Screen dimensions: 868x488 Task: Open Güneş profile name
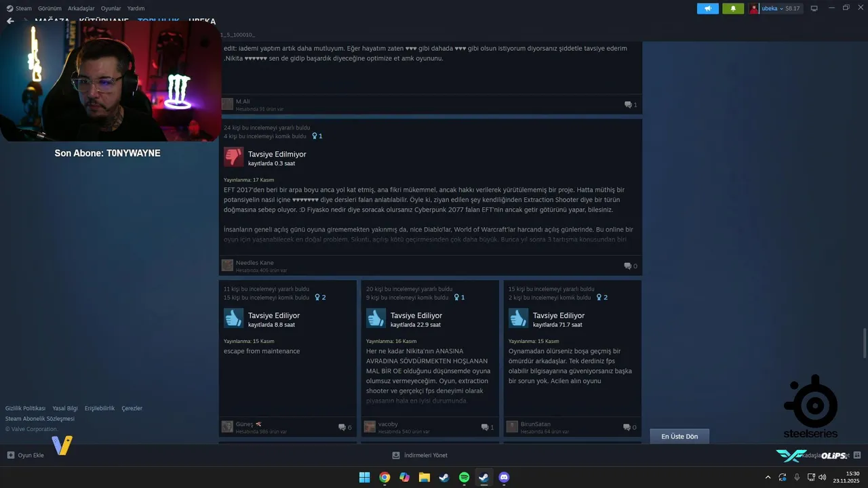(x=244, y=424)
